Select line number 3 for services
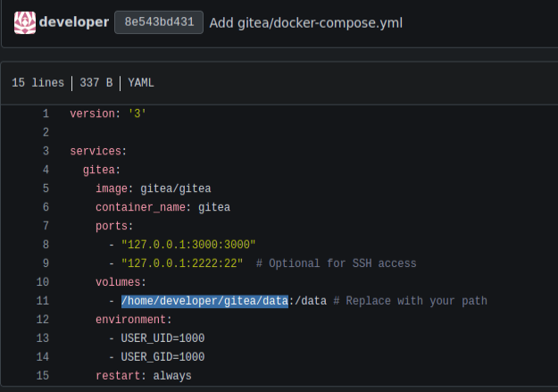 (x=45, y=151)
